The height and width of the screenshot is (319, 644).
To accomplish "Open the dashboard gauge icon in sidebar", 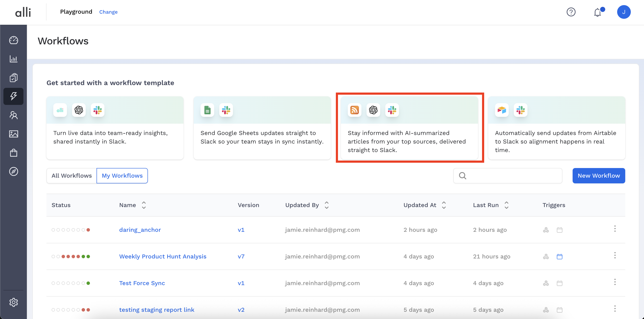I will [x=13, y=40].
